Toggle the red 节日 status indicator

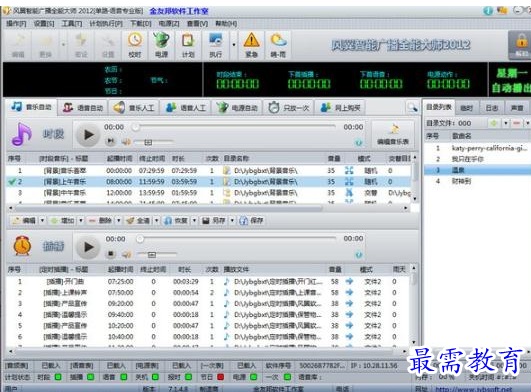click(x=220, y=376)
